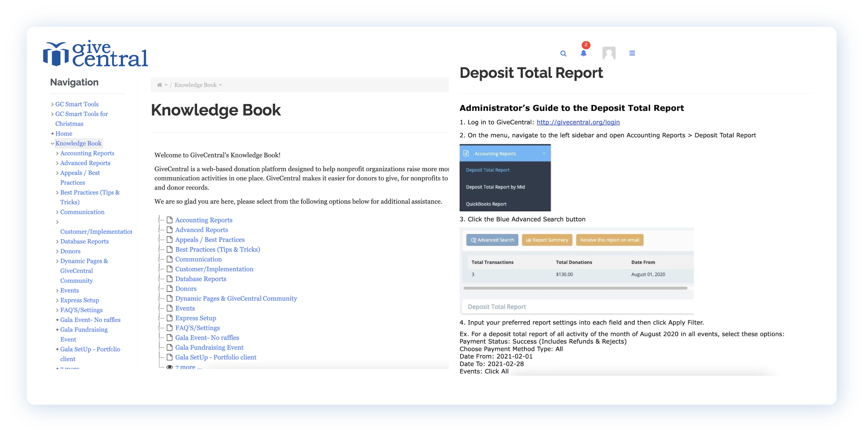The image size is (868, 436).
Task: Collapse the Knowledge Book navigation node
Action: [52, 144]
